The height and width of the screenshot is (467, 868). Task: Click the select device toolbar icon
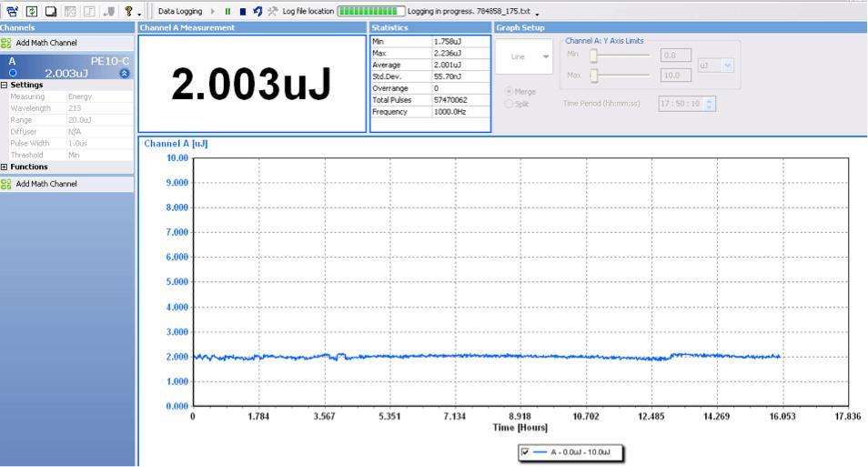tap(12, 11)
